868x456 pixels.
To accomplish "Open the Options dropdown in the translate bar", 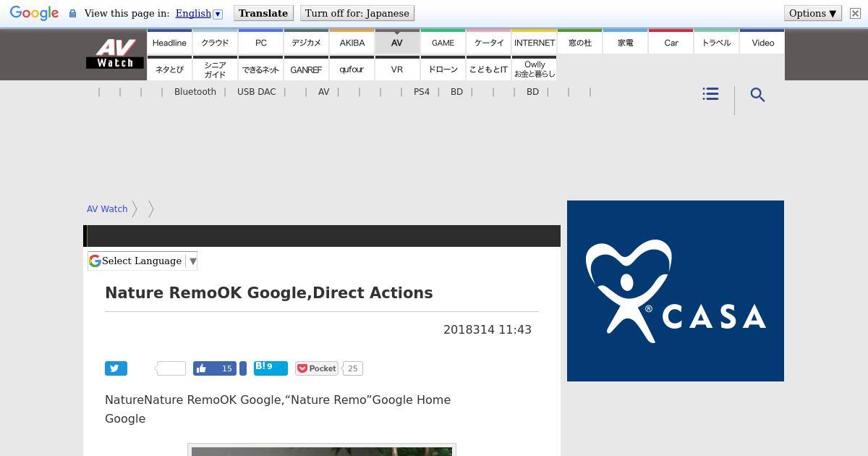I will [x=813, y=13].
